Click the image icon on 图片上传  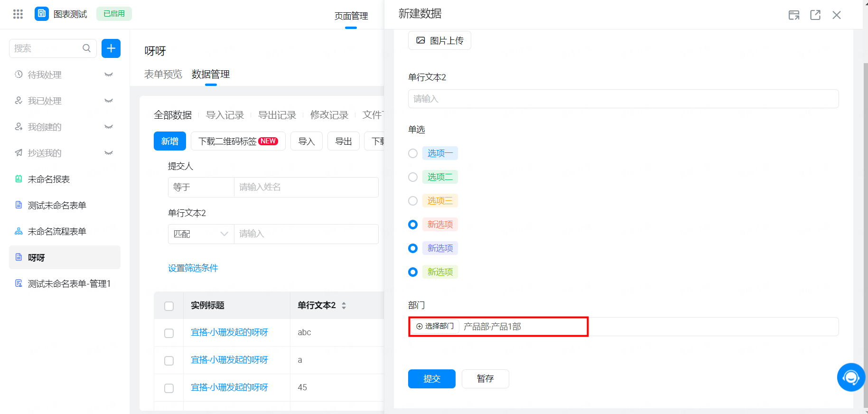[x=420, y=40]
